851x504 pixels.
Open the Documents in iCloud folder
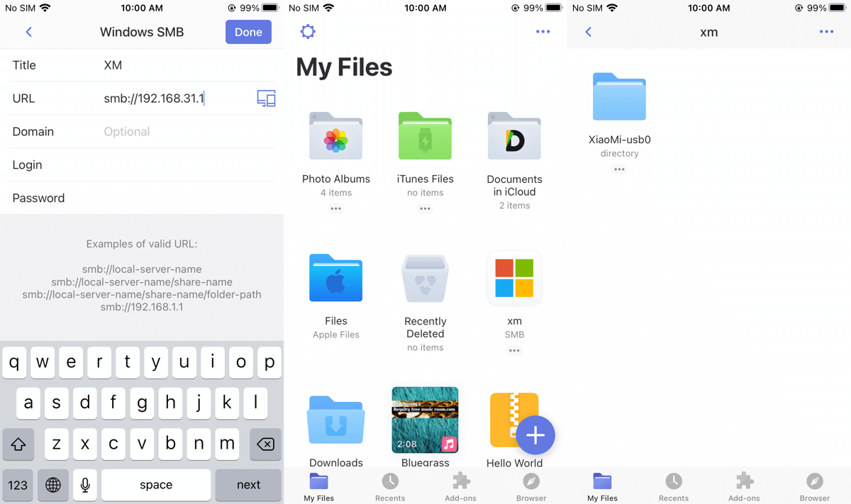[514, 136]
